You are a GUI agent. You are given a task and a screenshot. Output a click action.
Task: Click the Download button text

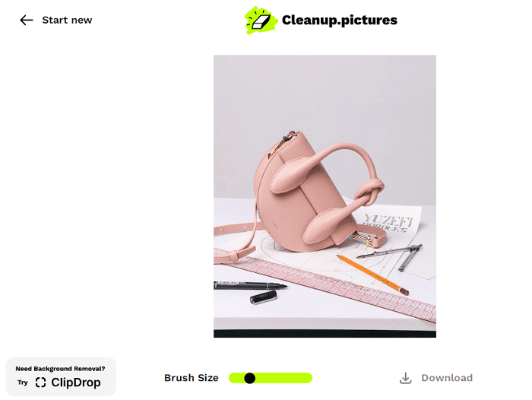click(447, 378)
